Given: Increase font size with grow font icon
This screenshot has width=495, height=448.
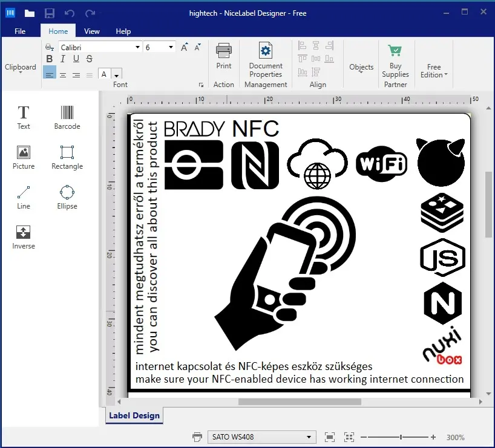Looking at the screenshot, I should coord(185,47).
